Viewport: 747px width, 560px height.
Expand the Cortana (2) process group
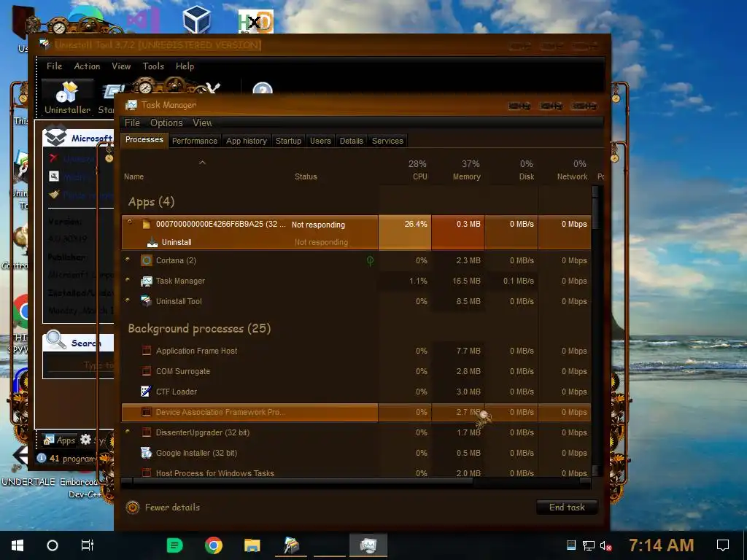pos(128,260)
